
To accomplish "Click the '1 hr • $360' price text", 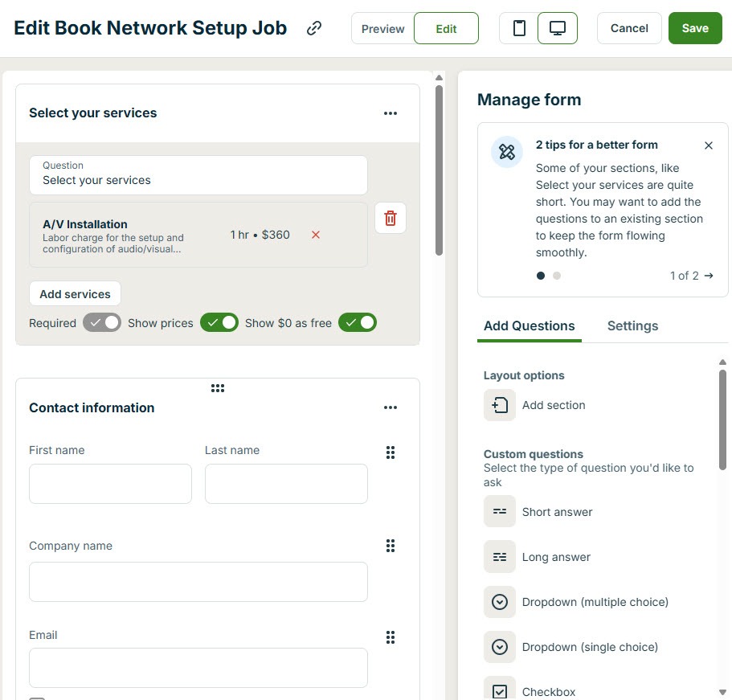I will click(x=260, y=235).
